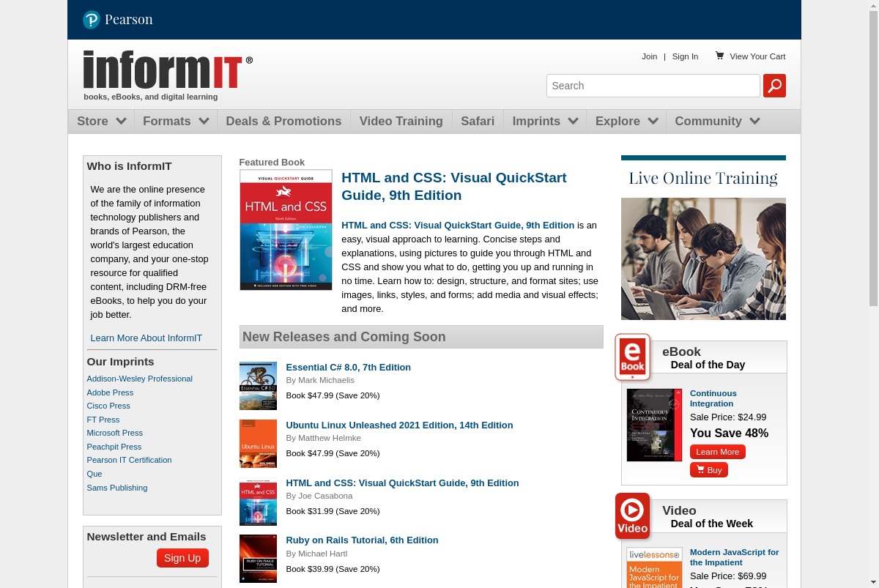Screen dimensions: 879x588
Task: Open Peachpit Press imprint link
Action: point(114,447)
